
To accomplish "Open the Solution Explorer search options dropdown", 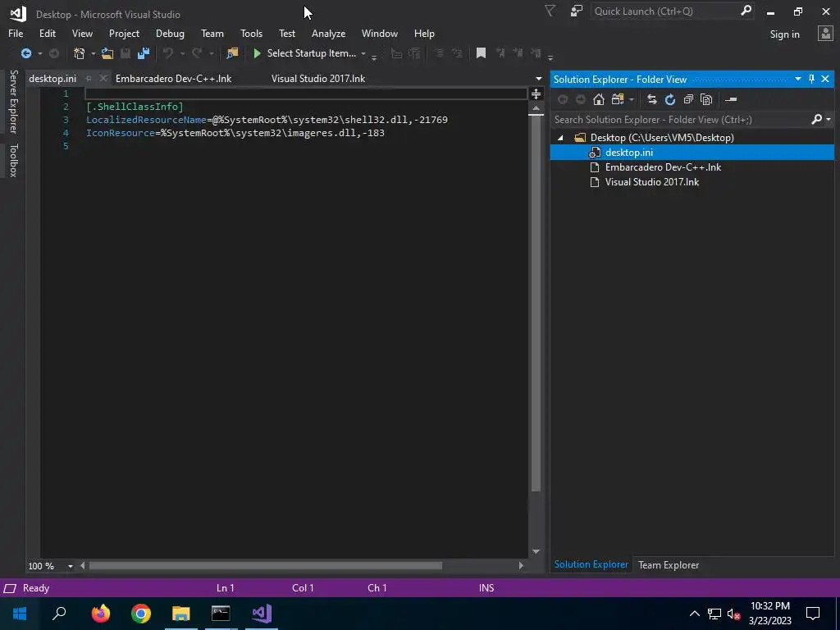I will pyautogui.click(x=829, y=120).
